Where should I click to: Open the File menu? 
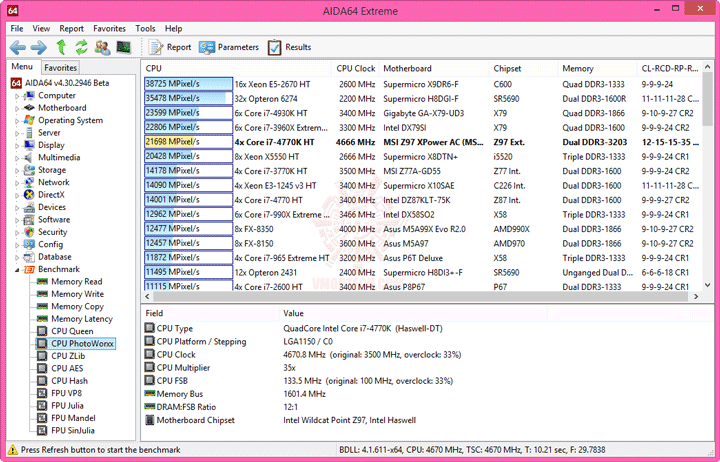(17, 28)
